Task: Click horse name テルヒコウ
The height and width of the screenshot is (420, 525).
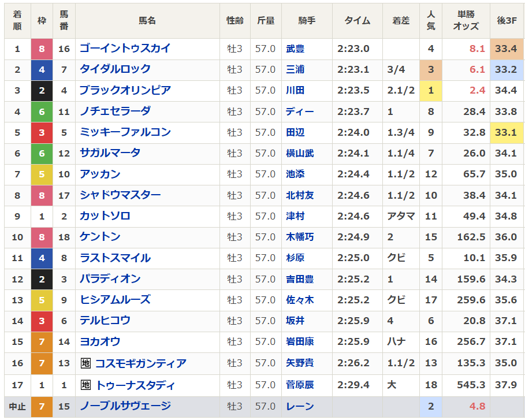Action: pos(105,321)
